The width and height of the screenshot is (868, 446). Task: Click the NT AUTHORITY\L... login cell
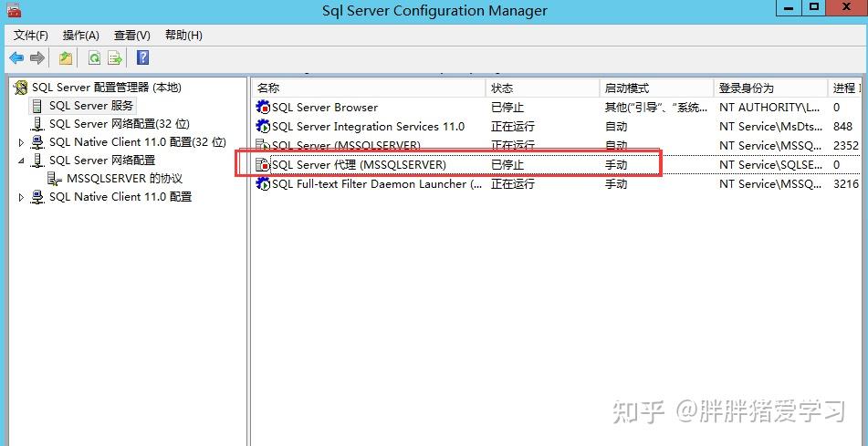coord(770,108)
